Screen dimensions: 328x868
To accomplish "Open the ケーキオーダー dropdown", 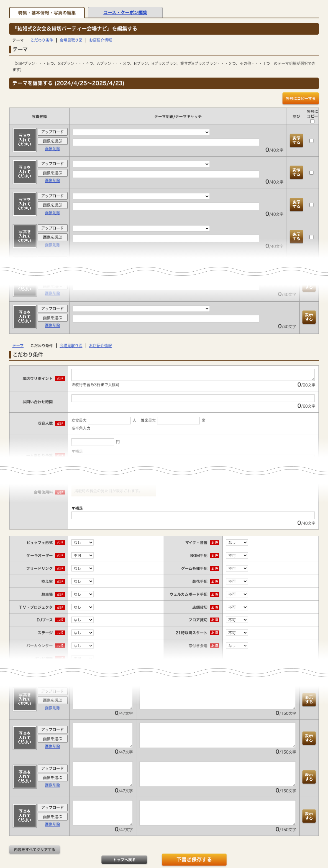I will pyautogui.click(x=82, y=555).
